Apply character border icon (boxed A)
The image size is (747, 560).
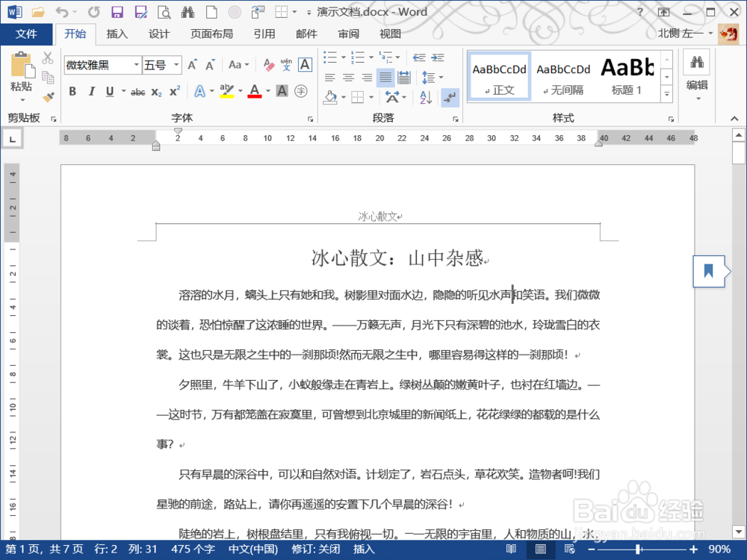tap(305, 65)
